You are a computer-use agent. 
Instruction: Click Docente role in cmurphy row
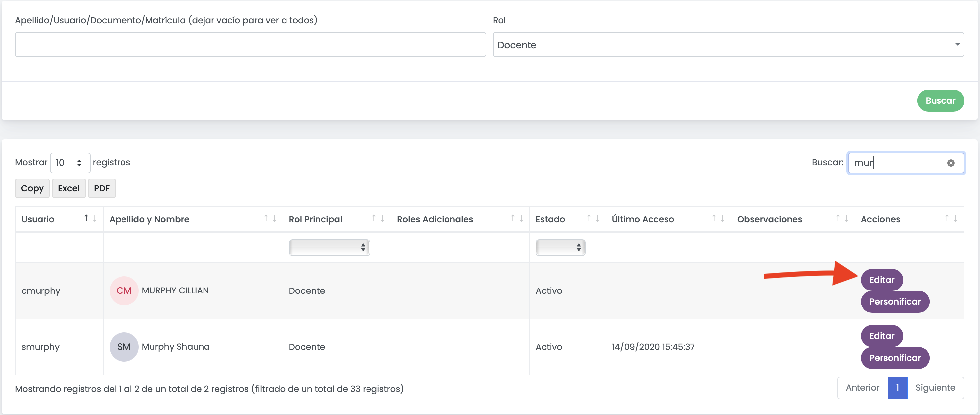(x=307, y=290)
